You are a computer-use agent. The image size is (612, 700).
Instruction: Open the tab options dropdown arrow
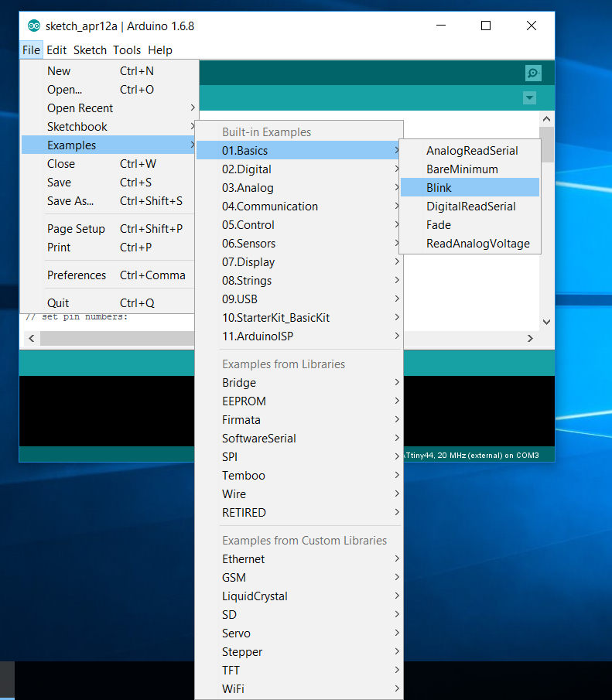pos(529,97)
